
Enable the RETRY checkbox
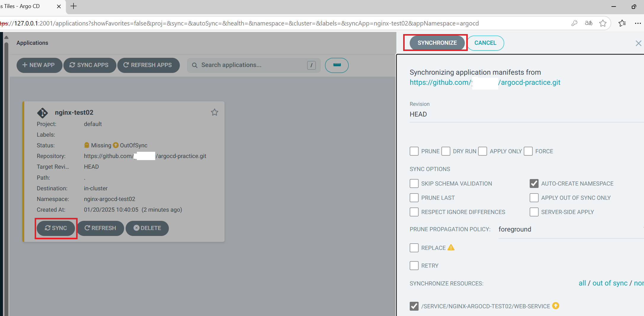point(414,266)
